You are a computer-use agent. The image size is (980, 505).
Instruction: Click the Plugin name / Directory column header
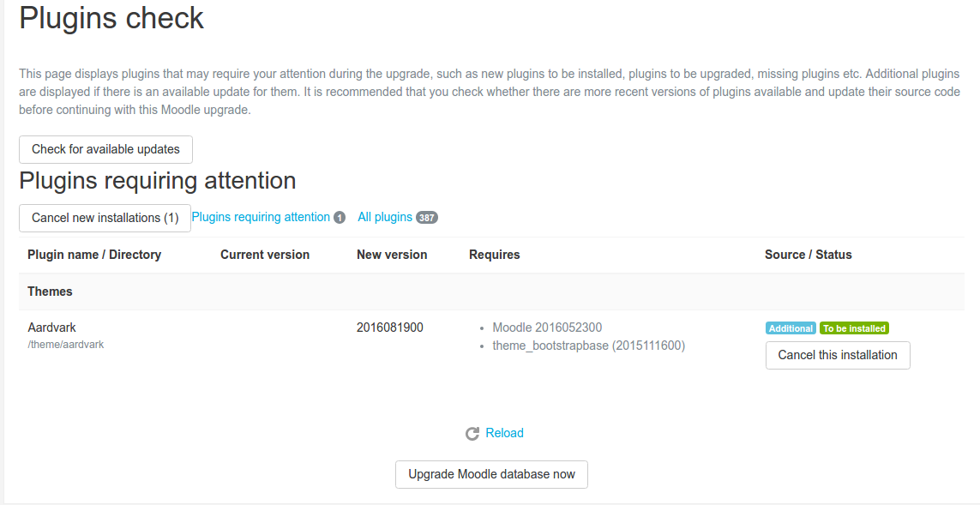(x=94, y=255)
